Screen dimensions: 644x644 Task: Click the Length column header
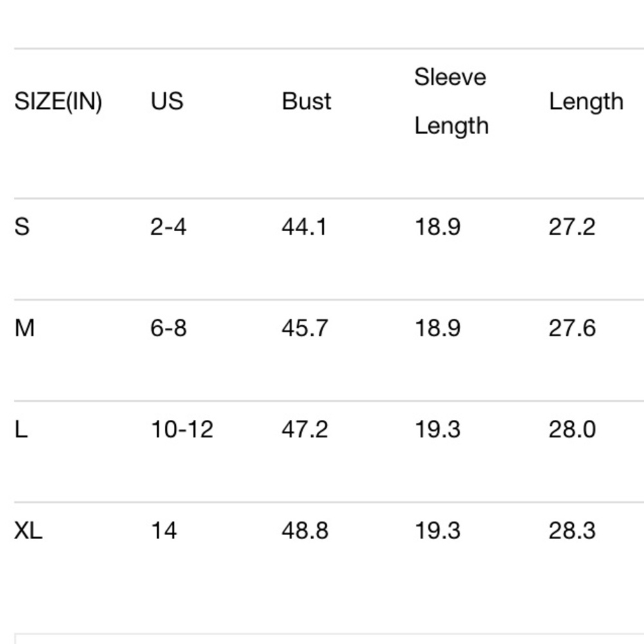586,102
